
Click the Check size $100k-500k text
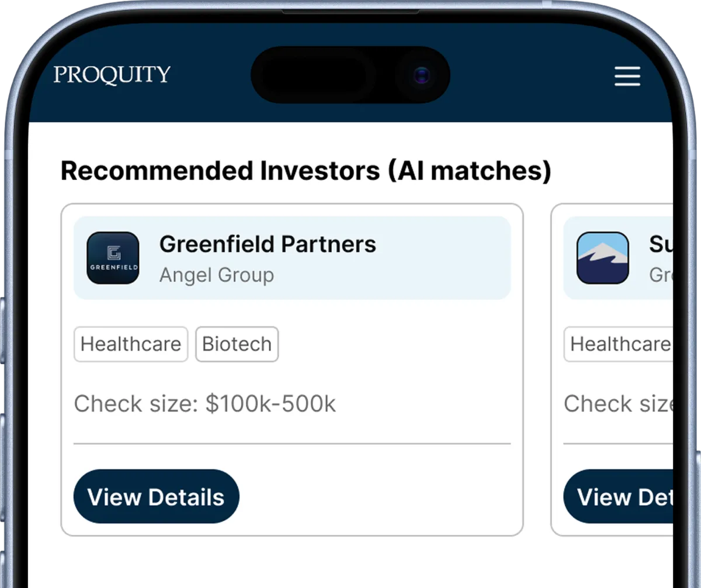(205, 404)
